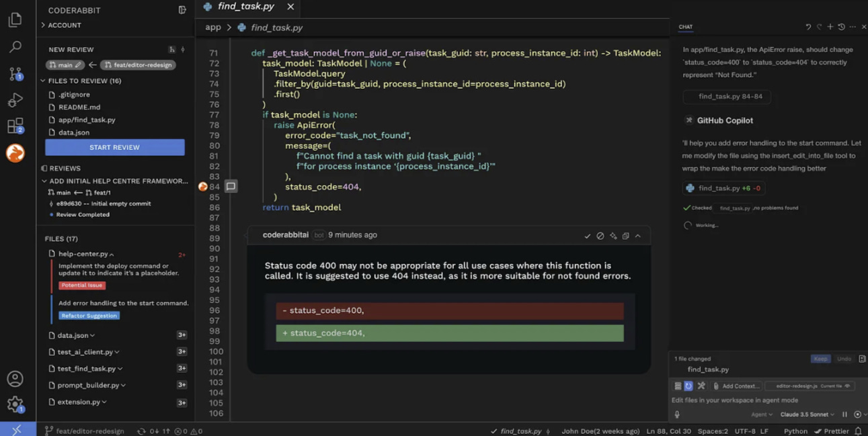Click the START REVIEW button
This screenshot has width=868, height=436.
pos(114,147)
